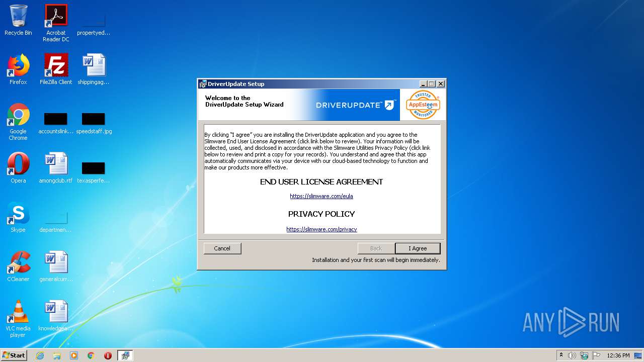This screenshot has height=362, width=644.
Task: Click the taskbar clock showing 12:36 PM
Action: tap(618, 355)
